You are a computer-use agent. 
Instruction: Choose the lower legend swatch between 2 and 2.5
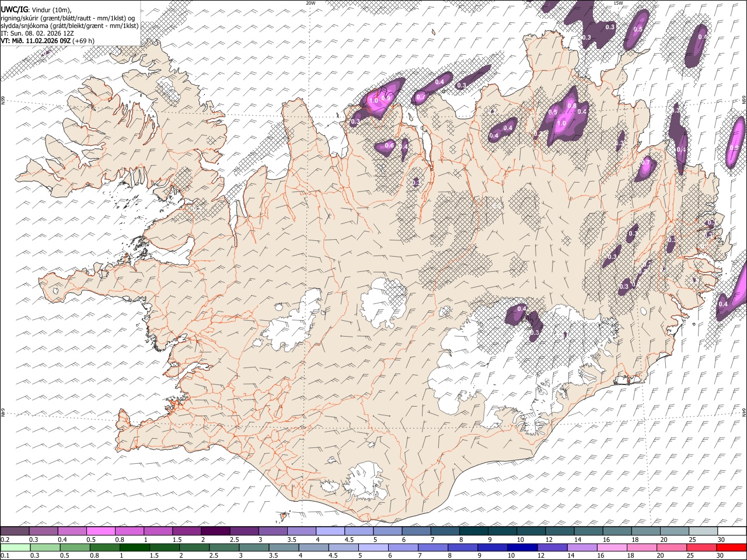(x=194, y=547)
